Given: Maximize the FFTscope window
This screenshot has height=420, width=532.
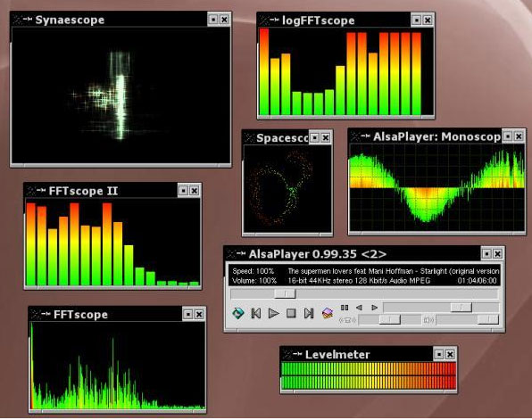Looking at the screenshot, I should [188, 314].
